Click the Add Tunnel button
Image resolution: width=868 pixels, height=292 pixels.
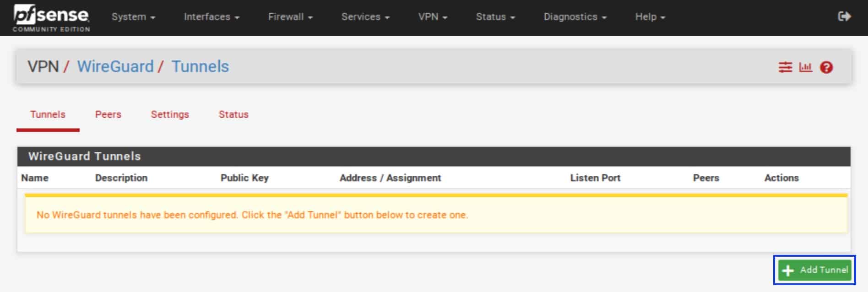(814, 270)
